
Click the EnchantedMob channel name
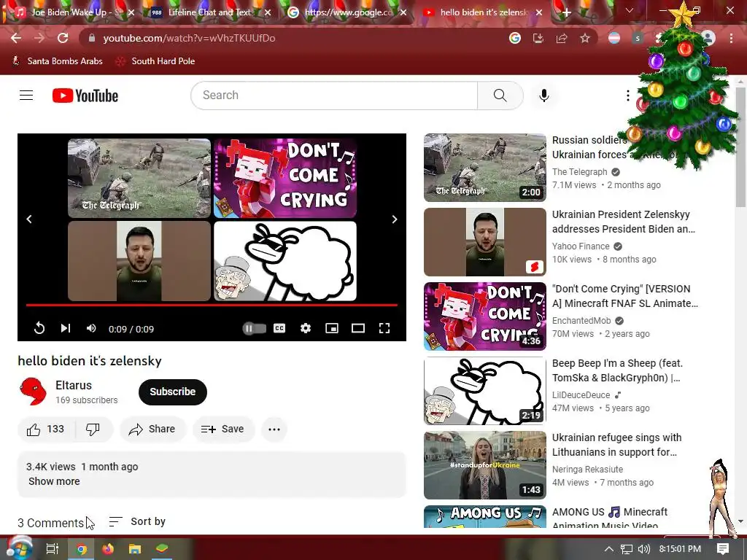click(x=581, y=321)
